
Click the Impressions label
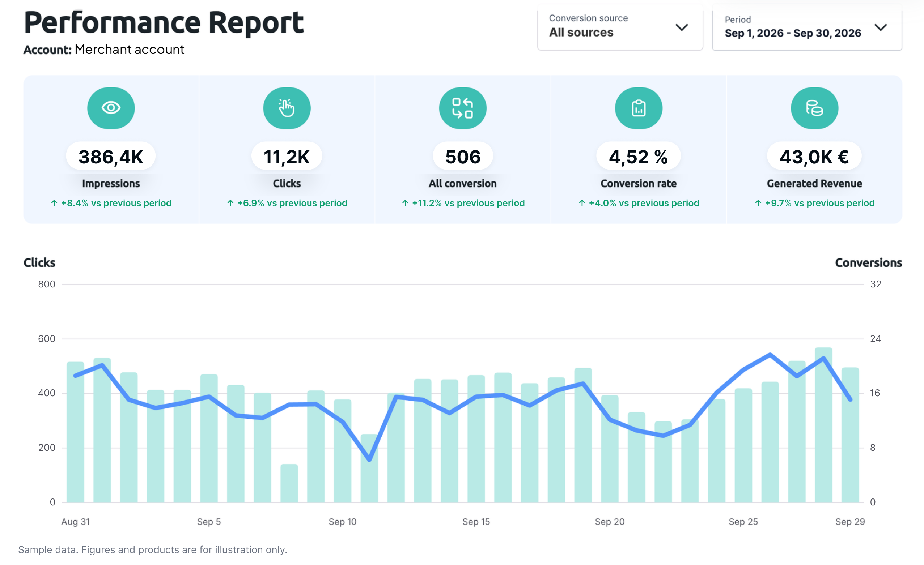click(111, 184)
